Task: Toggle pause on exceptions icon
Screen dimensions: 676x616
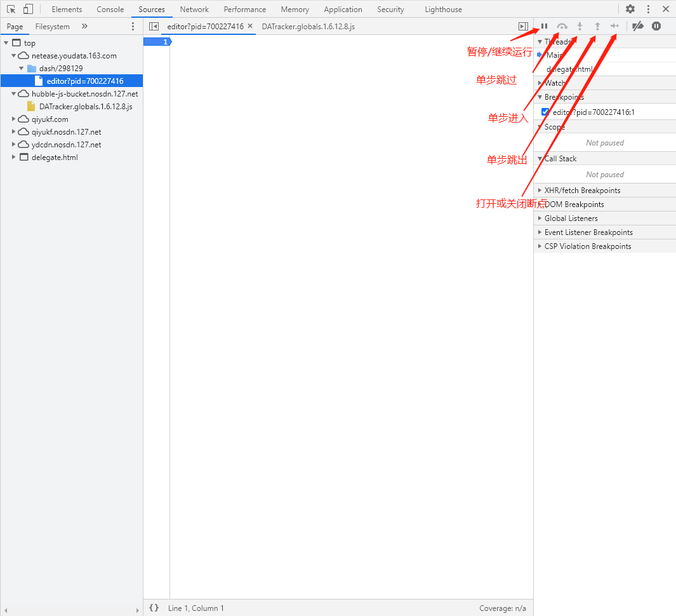Action: (x=656, y=26)
